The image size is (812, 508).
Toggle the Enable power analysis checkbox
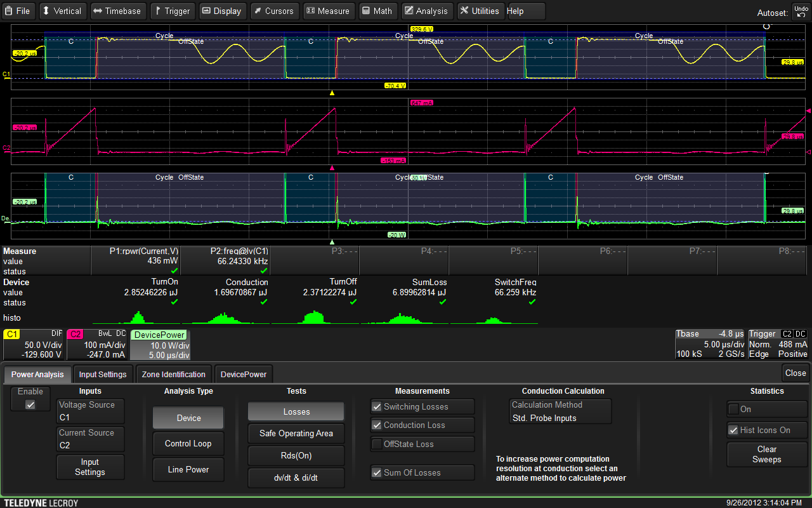30,404
